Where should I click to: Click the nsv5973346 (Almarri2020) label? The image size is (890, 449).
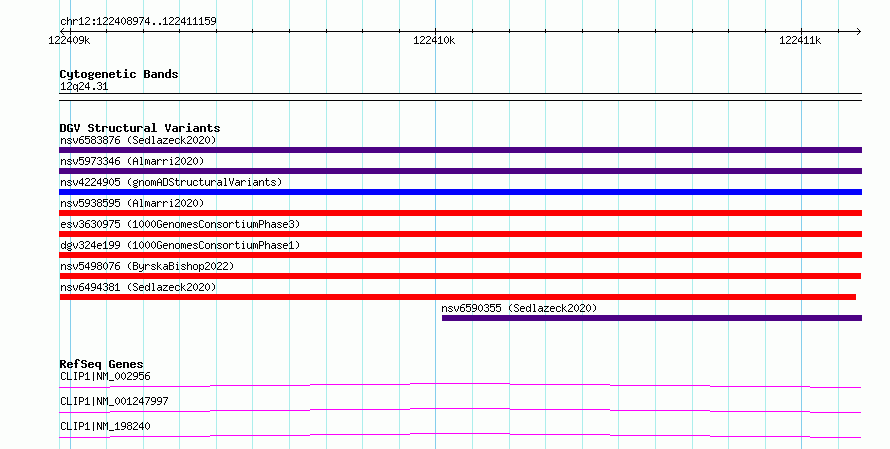click(x=132, y=161)
